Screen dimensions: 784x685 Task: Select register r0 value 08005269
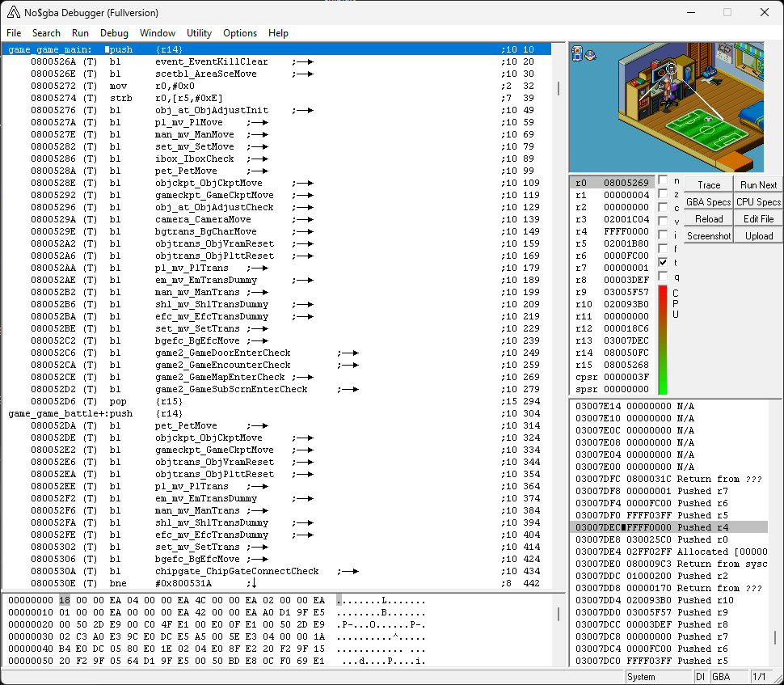tap(626, 183)
